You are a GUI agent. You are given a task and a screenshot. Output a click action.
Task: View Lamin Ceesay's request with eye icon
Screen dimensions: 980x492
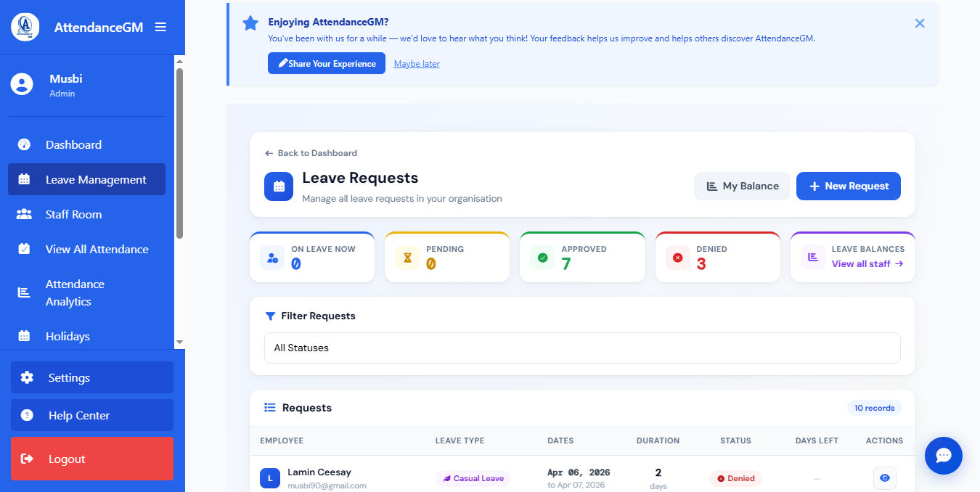coord(884,478)
